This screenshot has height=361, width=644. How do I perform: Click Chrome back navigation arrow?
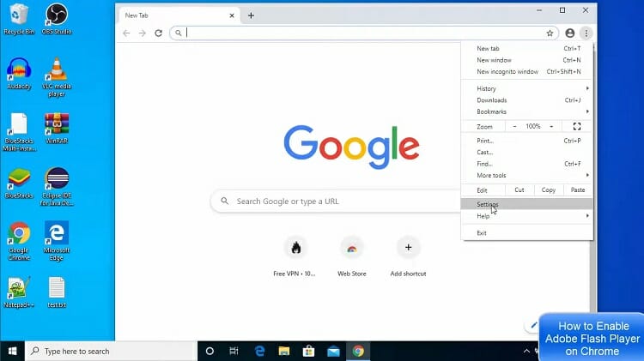pyautogui.click(x=126, y=33)
